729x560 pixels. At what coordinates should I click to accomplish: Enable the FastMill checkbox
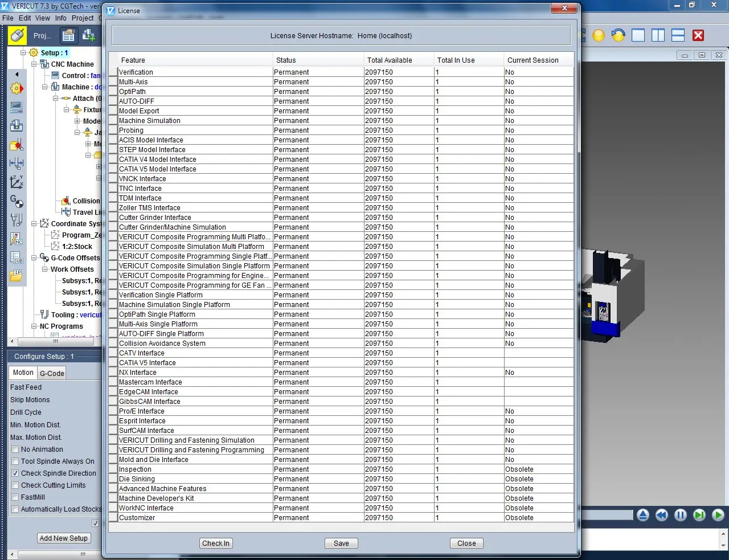(15, 497)
